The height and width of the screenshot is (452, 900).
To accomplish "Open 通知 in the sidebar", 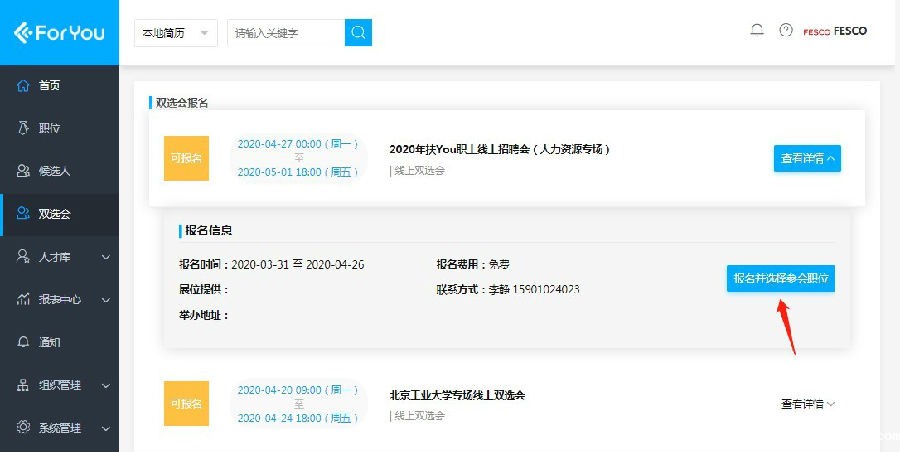I will tap(49, 342).
